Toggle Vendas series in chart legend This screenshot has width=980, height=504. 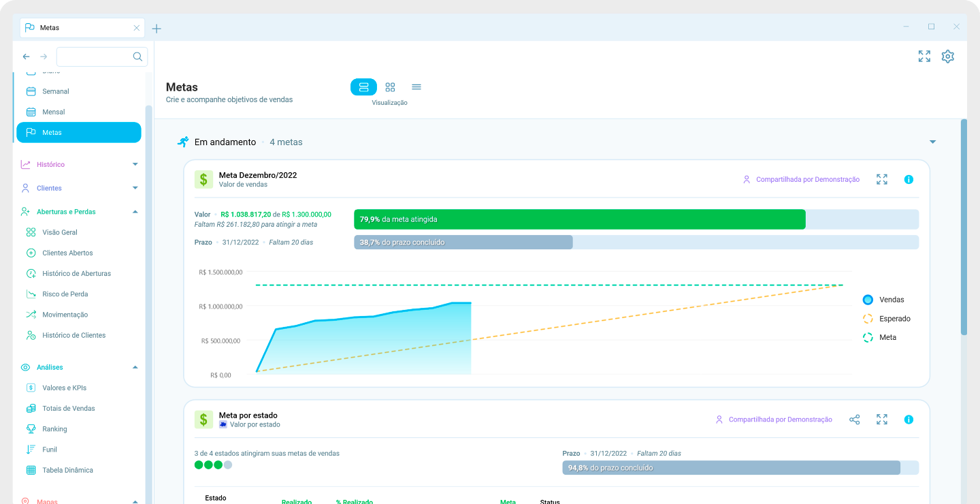pyautogui.click(x=883, y=300)
